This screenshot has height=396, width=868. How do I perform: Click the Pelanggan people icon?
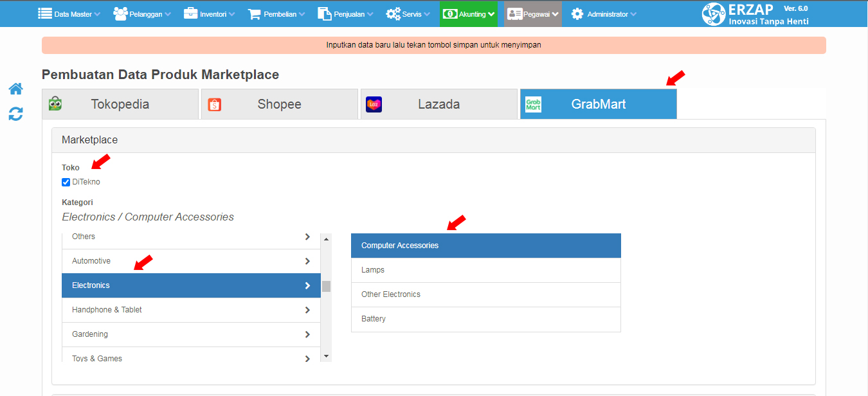click(120, 14)
